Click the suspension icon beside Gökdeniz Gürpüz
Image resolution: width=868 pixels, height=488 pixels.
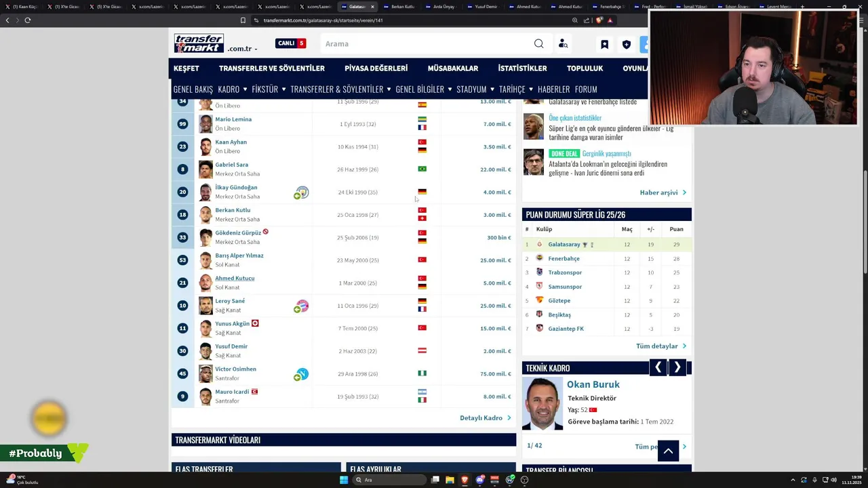pyautogui.click(x=266, y=232)
